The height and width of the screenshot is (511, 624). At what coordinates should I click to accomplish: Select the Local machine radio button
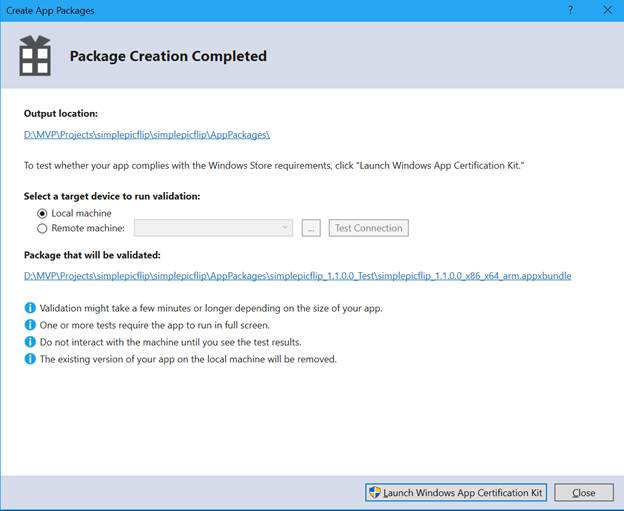(x=42, y=214)
